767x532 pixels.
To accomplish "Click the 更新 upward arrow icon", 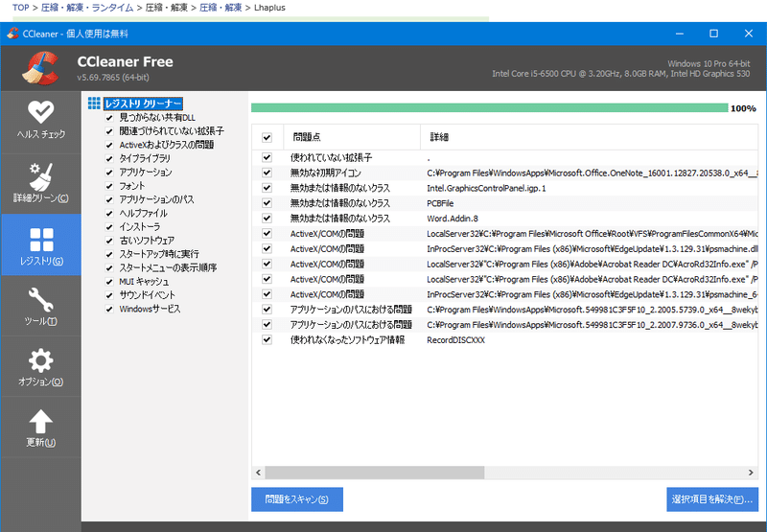I will click(x=40, y=421).
